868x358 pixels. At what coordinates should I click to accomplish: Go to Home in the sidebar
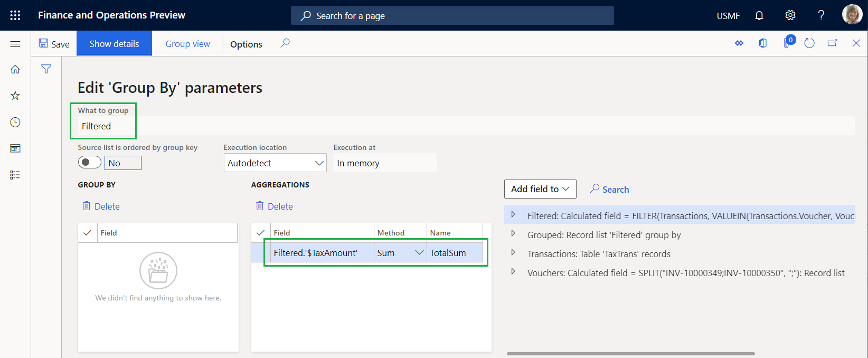coord(15,69)
